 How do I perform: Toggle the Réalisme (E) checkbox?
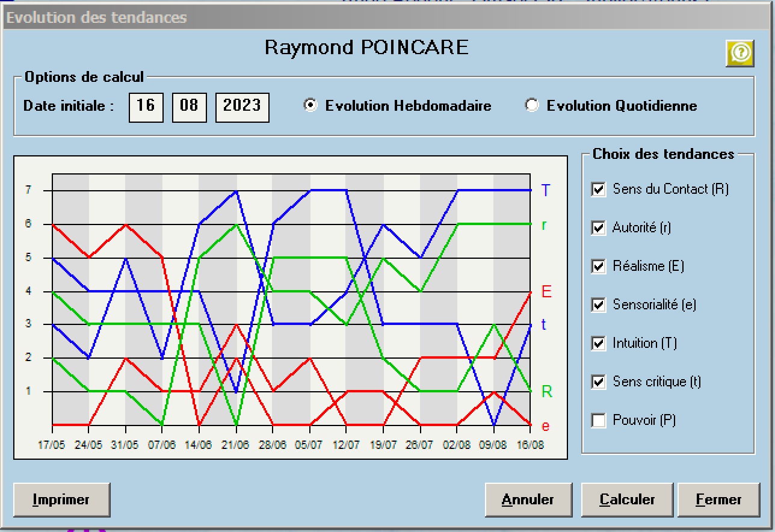[599, 266]
